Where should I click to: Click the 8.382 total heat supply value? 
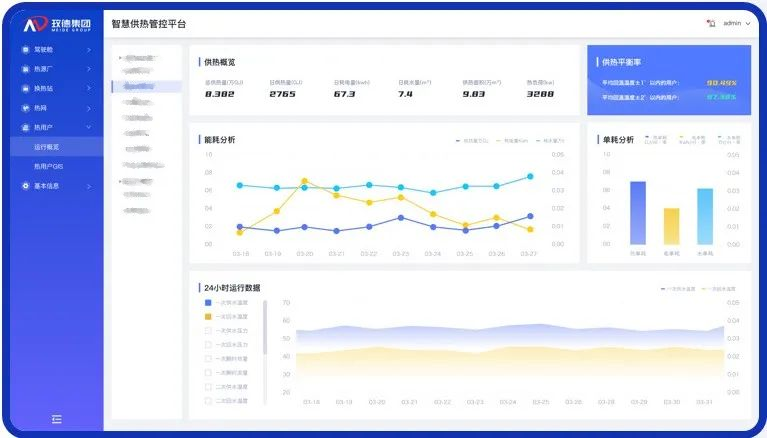pyautogui.click(x=220, y=94)
